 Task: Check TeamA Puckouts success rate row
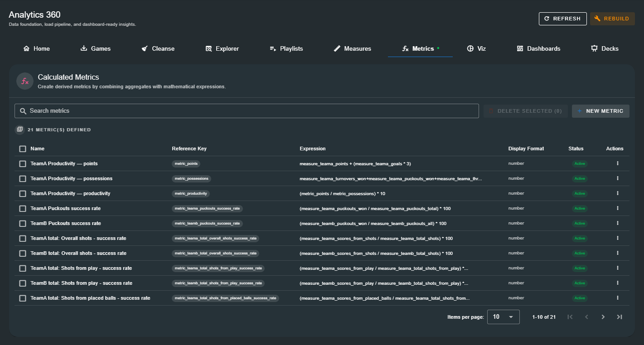pyautogui.click(x=23, y=208)
